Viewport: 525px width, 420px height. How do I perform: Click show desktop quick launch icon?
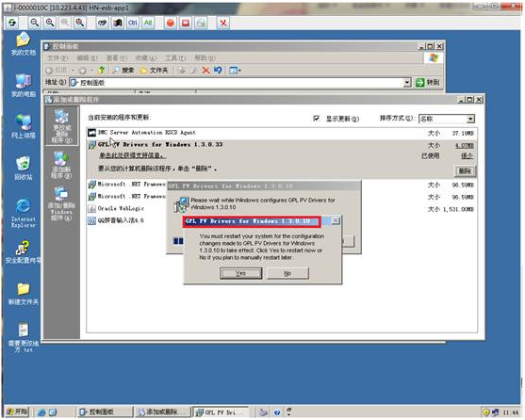click(x=53, y=412)
